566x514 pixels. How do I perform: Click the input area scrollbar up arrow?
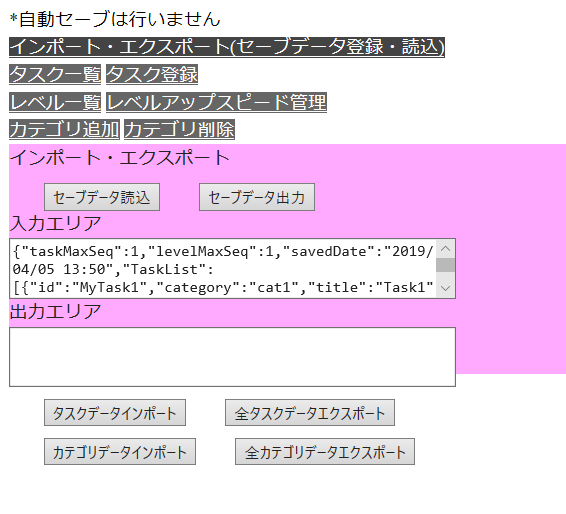click(x=445, y=249)
